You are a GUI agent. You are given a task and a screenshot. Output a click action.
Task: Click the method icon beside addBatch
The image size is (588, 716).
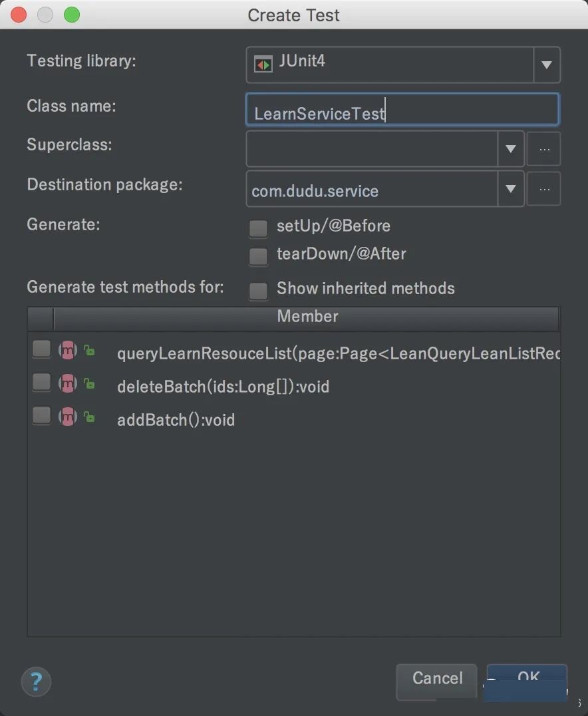[x=67, y=416]
